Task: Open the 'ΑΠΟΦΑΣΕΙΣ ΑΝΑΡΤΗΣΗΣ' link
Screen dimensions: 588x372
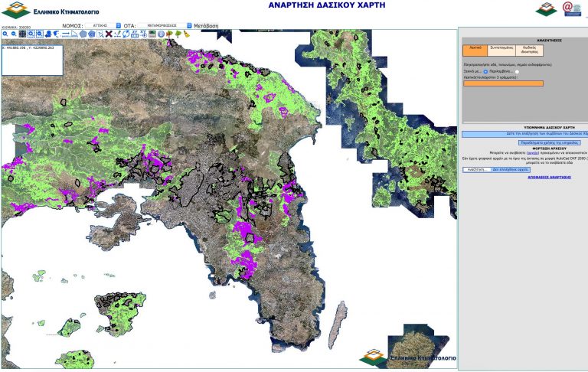Action: point(549,177)
